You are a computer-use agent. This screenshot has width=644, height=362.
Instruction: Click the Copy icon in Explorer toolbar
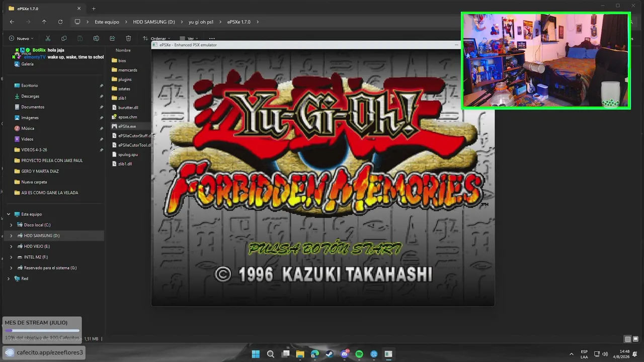64,38
